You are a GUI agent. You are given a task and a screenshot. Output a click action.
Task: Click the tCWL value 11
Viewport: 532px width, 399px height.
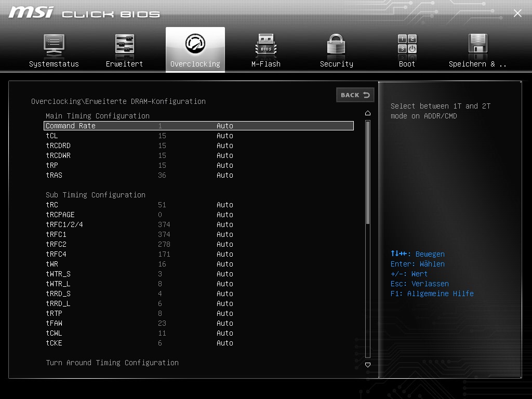click(x=162, y=333)
